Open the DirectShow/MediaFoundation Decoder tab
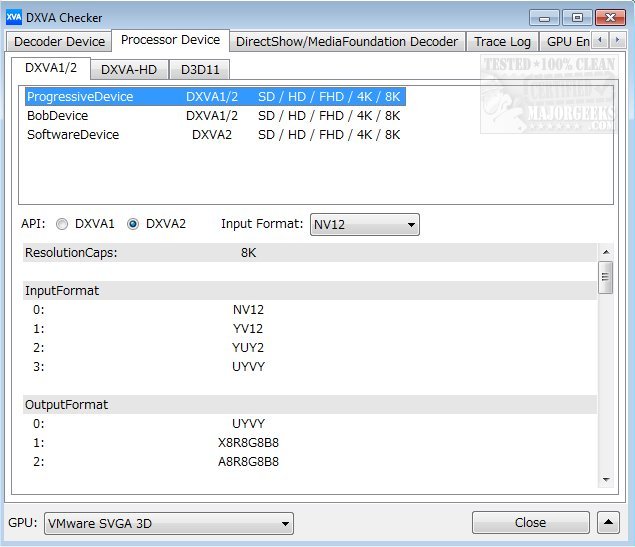Image resolution: width=635 pixels, height=547 pixels. [x=347, y=41]
